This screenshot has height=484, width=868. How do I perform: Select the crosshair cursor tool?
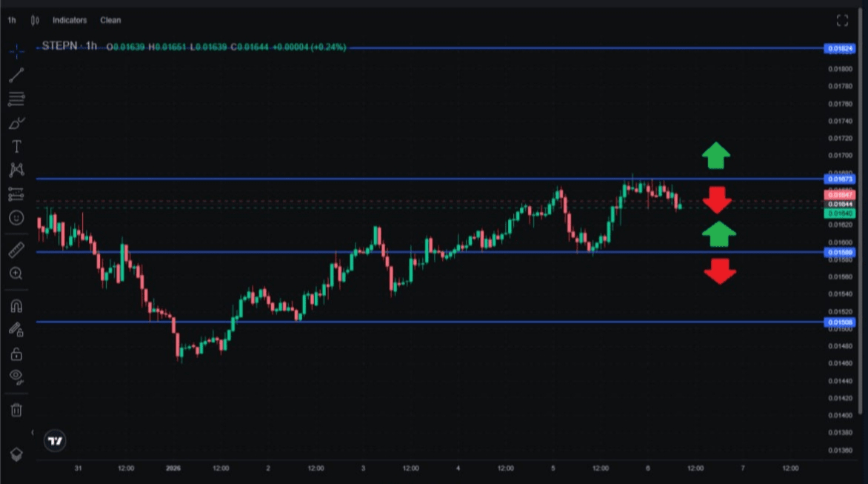tap(16, 51)
